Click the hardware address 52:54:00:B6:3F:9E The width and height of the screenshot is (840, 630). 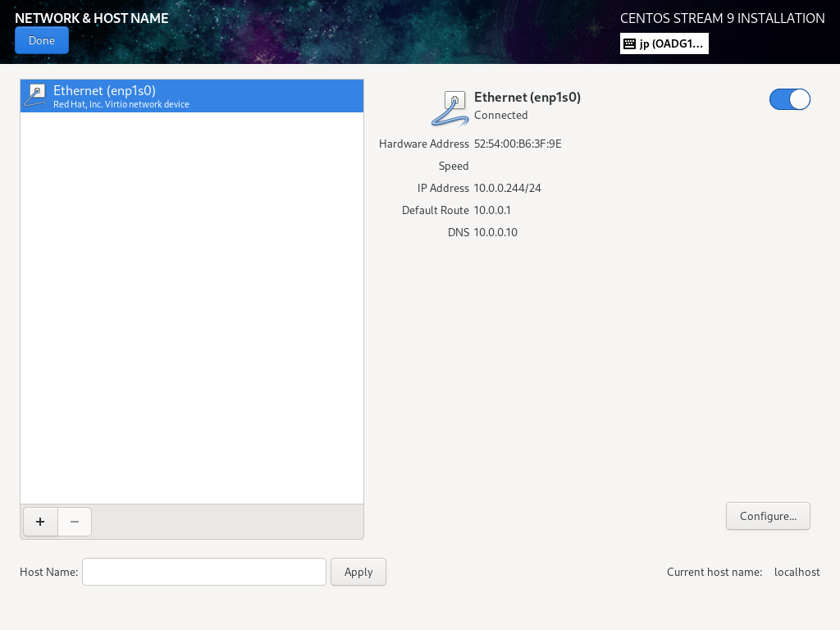click(518, 144)
